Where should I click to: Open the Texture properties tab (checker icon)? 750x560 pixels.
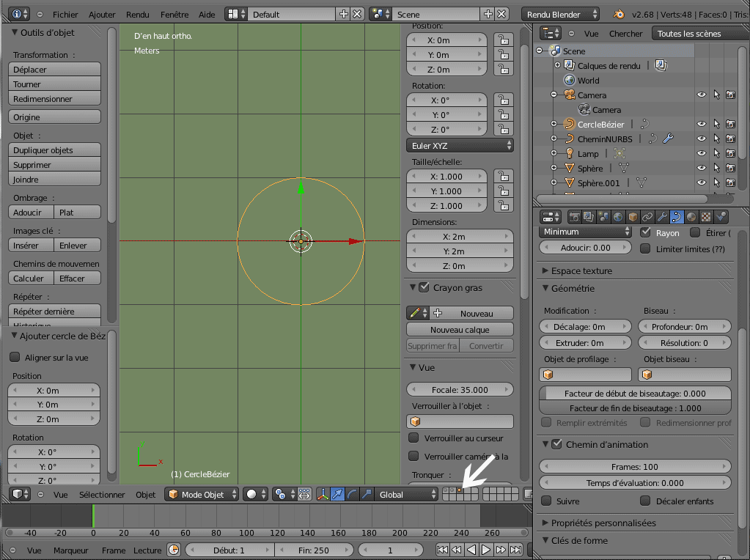click(705, 217)
